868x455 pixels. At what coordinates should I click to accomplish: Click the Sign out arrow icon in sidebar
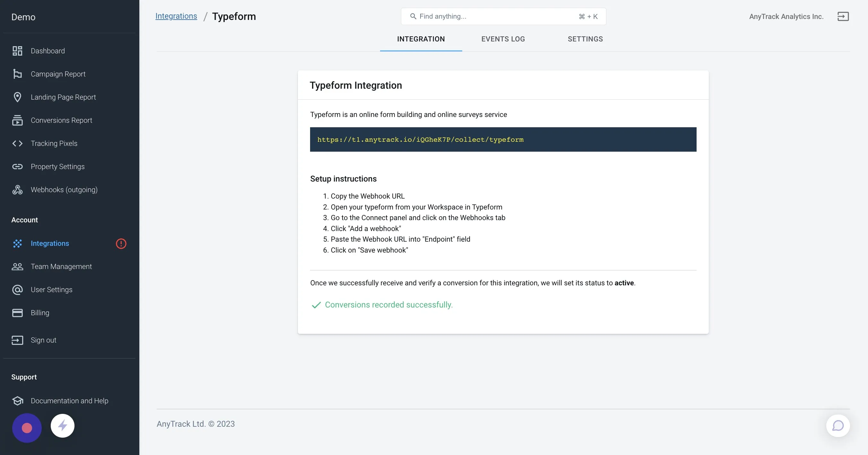[17, 340]
